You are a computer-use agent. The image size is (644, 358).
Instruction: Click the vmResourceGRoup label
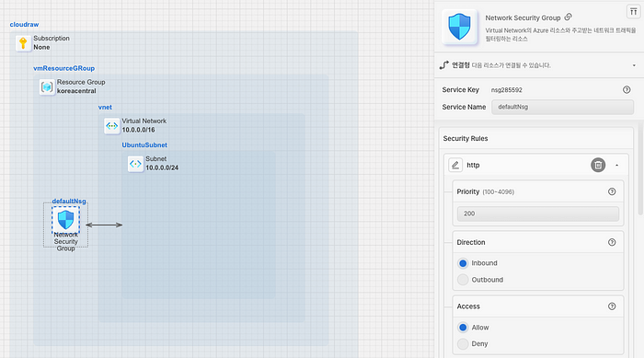click(x=64, y=68)
